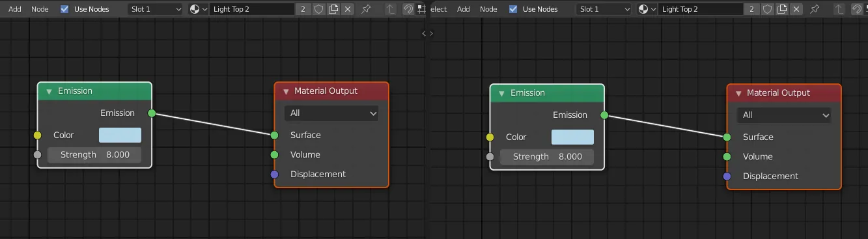Click Emission color swatch in right editor

point(572,137)
